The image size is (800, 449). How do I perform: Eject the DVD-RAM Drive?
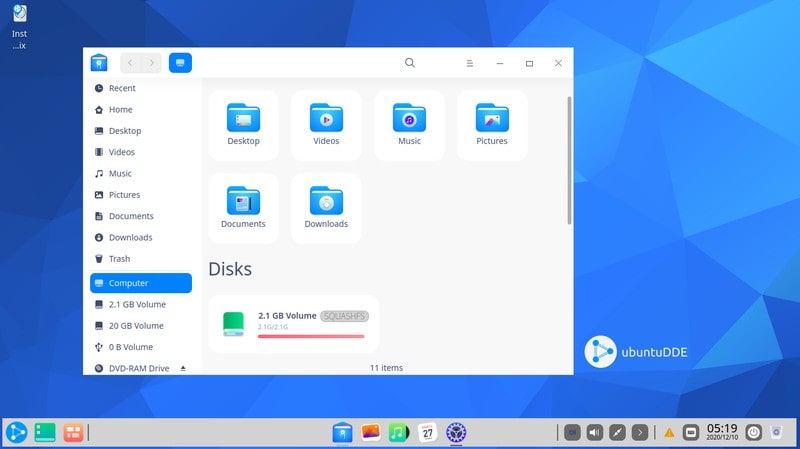(183, 368)
